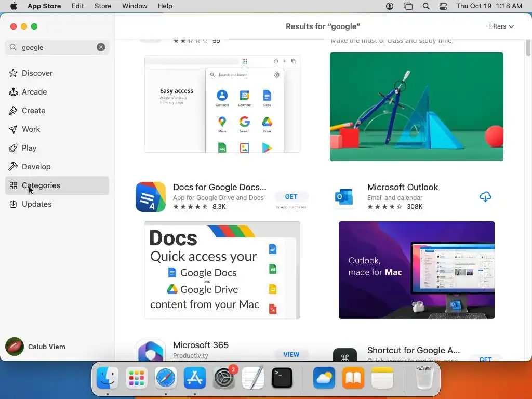This screenshot has height=399, width=532.
Task: Open Finder from the Dock
Action: (x=107, y=378)
